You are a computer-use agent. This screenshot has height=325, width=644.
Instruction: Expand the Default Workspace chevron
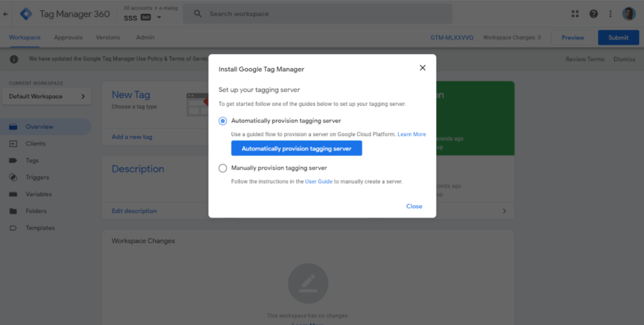click(83, 96)
